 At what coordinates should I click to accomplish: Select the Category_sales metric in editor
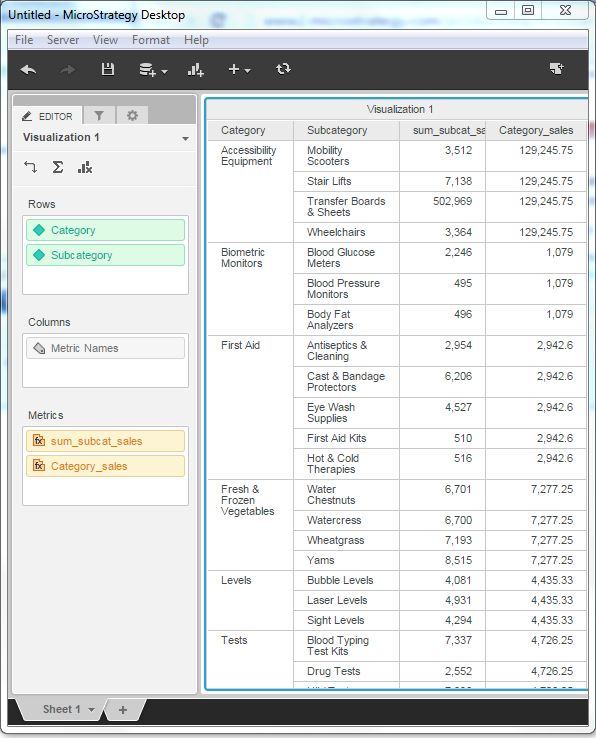pyautogui.click(x=105, y=466)
